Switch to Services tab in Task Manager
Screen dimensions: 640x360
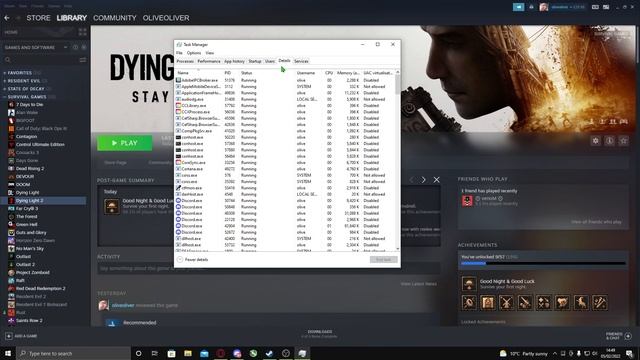[x=301, y=61]
